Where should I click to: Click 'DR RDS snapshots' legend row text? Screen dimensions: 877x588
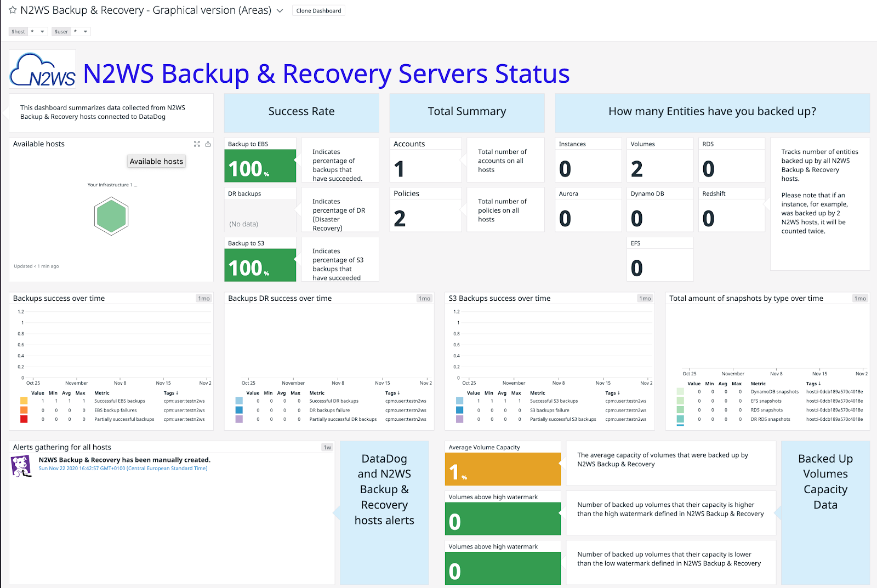point(771,419)
